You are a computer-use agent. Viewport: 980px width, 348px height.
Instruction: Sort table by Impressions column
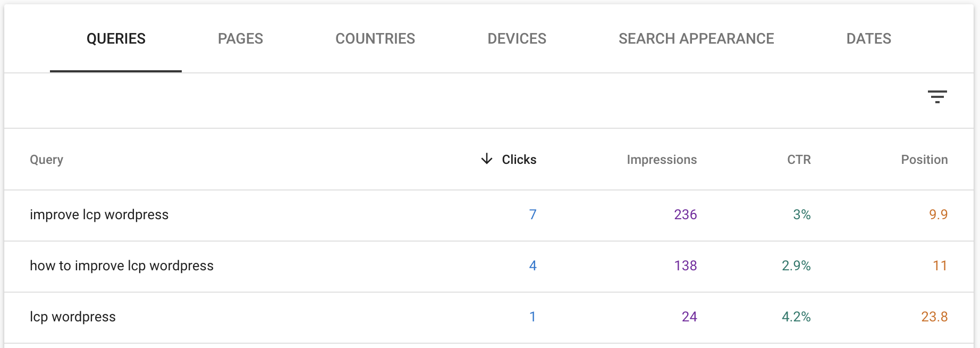tap(662, 160)
